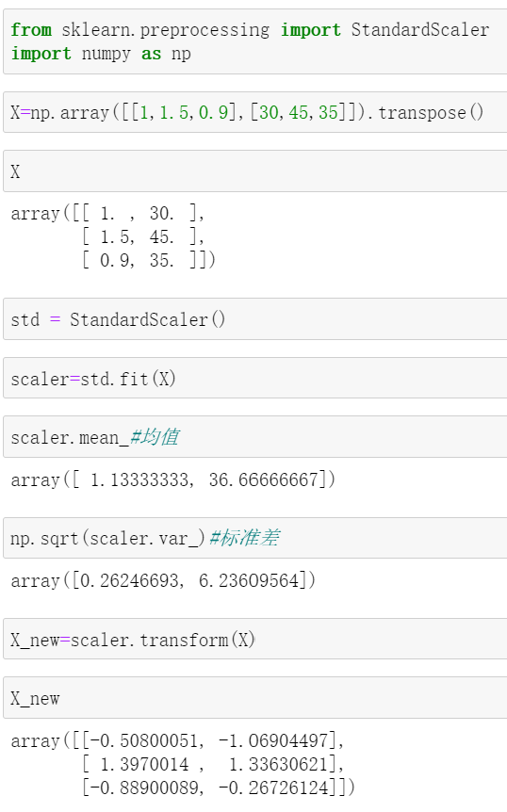The image size is (507, 812).
Task: Click the value 1.3970014 in output
Action: pos(144,764)
